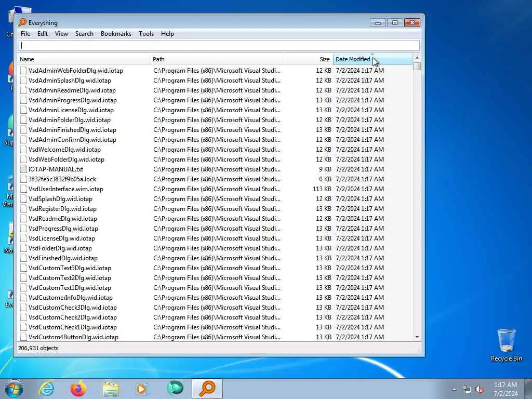Select VsdCustomCheck3Dlg.wid.iotap file name
Viewport: 532px width, 399px height.
(72, 308)
